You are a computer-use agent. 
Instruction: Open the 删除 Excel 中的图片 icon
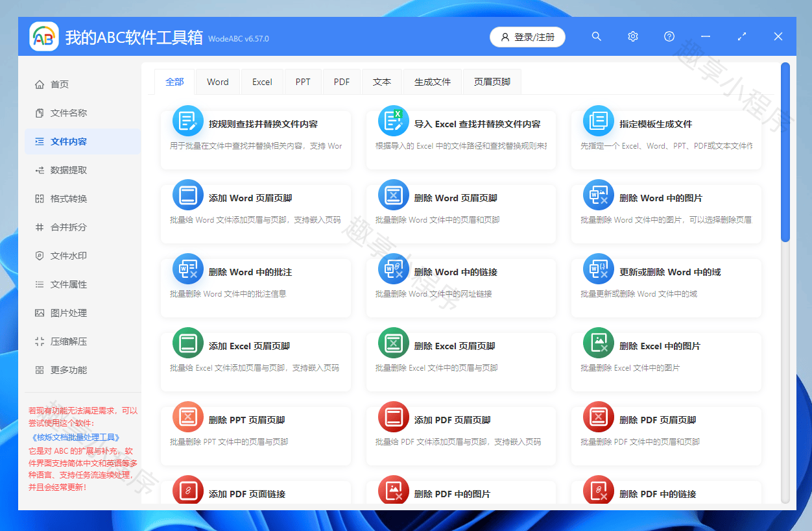pyautogui.click(x=599, y=343)
